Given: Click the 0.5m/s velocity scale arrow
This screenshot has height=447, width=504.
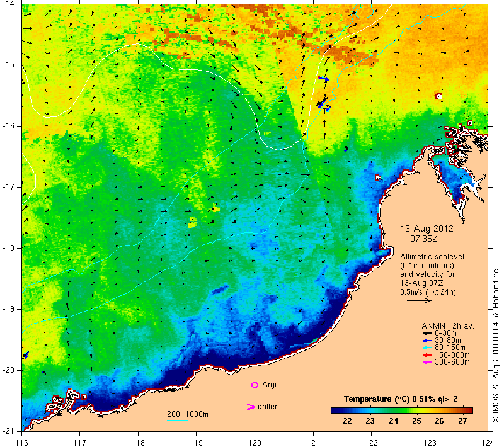Looking at the screenshot, I should pos(419,300).
